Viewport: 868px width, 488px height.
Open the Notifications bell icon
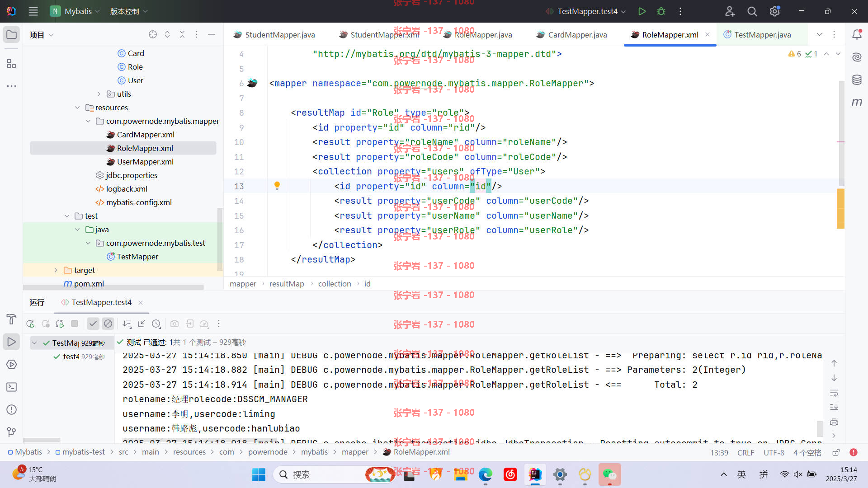click(x=857, y=35)
